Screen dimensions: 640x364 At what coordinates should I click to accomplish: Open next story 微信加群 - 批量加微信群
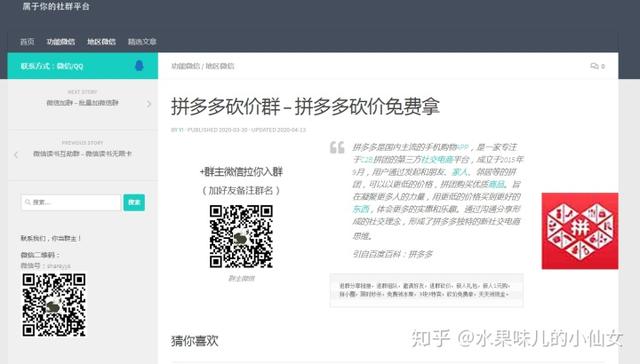click(82, 103)
